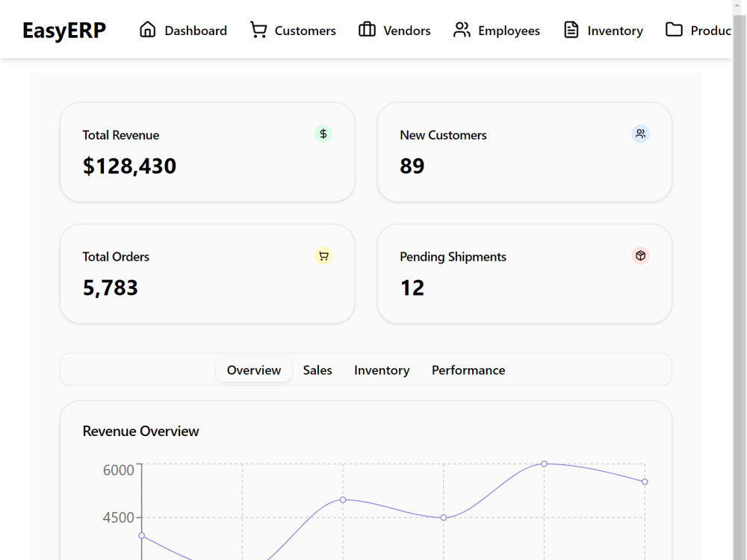Image resolution: width=747 pixels, height=560 pixels.
Task: Click the 12 pending shipments value
Action: 412,288
